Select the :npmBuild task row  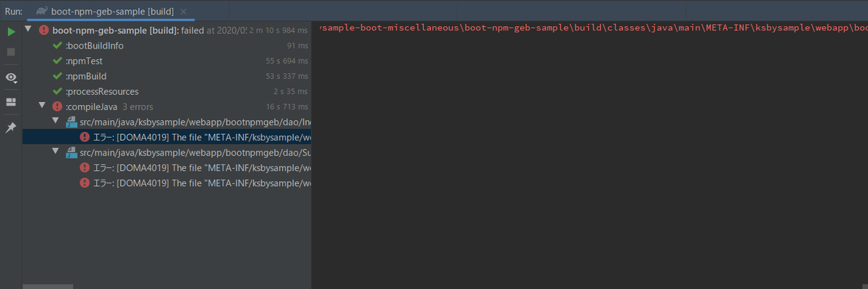click(166, 76)
